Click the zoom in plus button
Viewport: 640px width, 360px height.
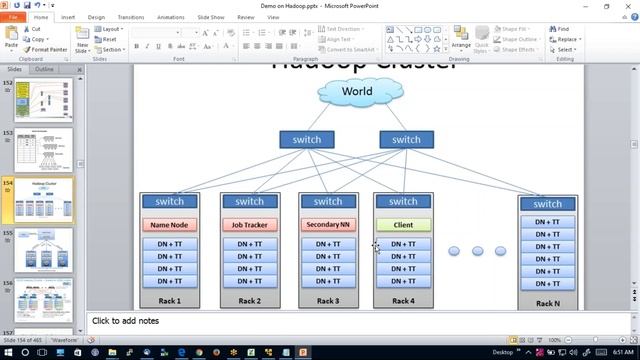[x=622, y=340]
